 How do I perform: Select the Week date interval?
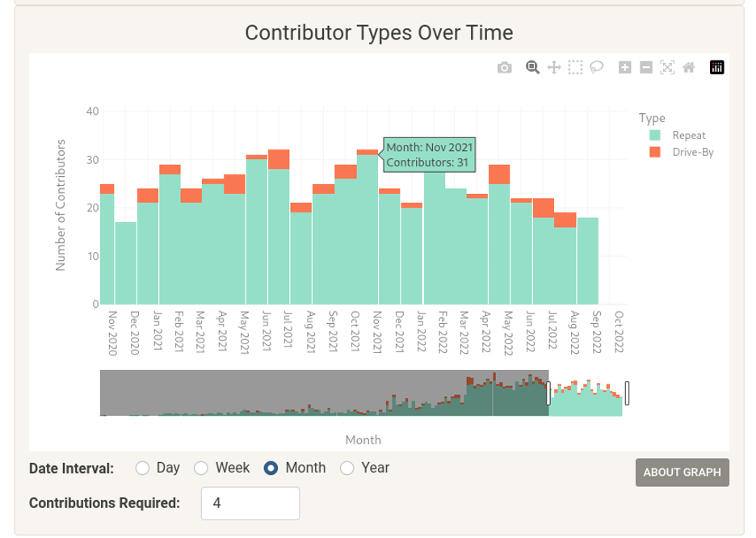[199, 467]
